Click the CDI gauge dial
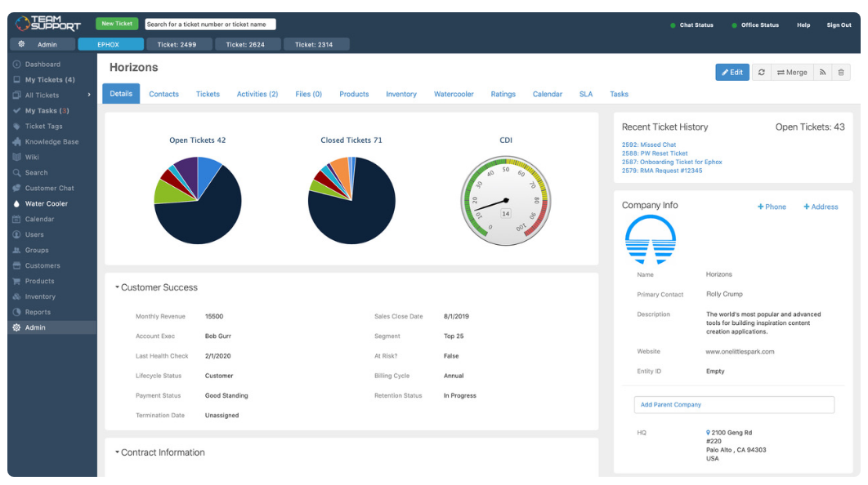 (x=505, y=200)
